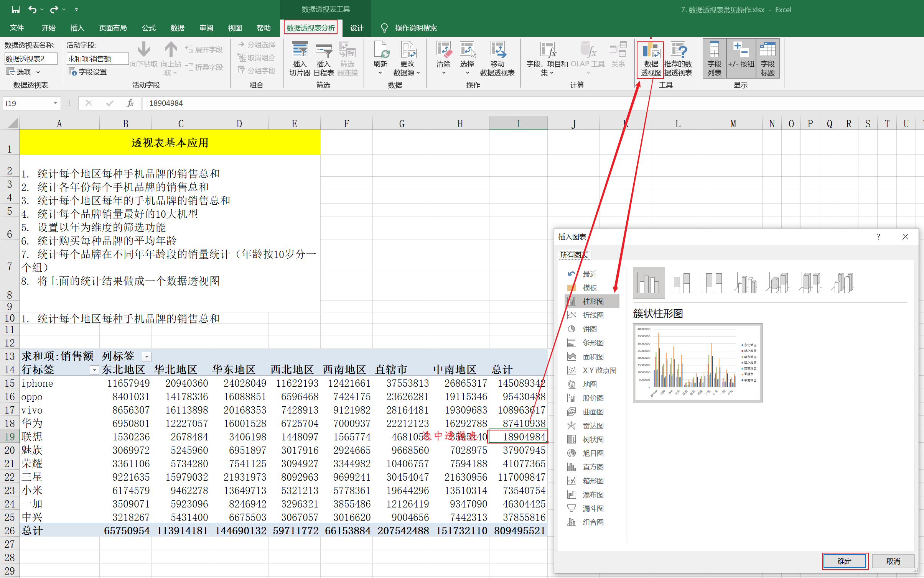This screenshot has width=924, height=578.
Task: Choose X Y Scatter (散点图) category
Action: coord(592,370)
